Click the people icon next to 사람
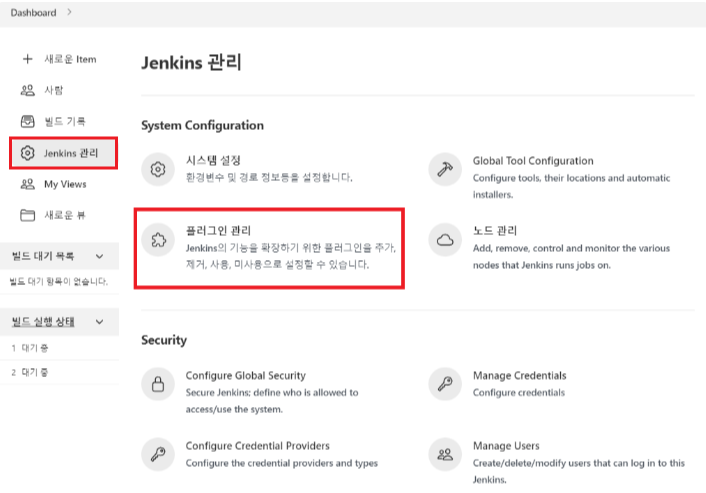Screen dimensions: 706x493 tap(27, 90)
